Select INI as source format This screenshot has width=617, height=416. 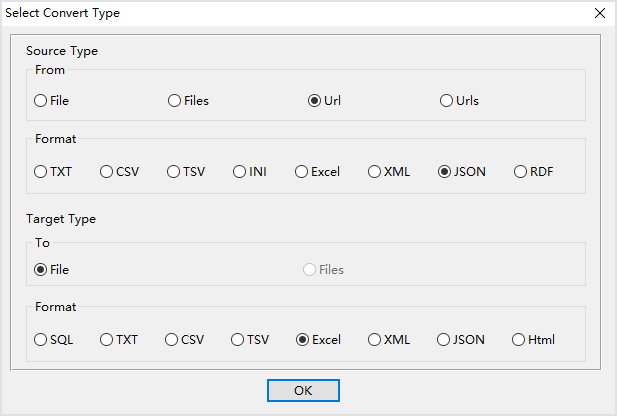pyautogui.click(x=240, y=172)
